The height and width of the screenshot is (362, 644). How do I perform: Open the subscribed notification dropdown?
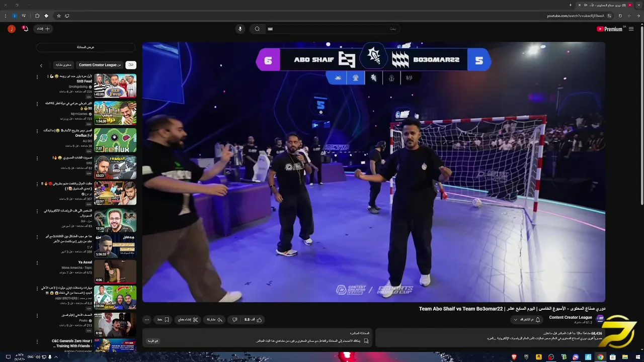click(527, 319)
